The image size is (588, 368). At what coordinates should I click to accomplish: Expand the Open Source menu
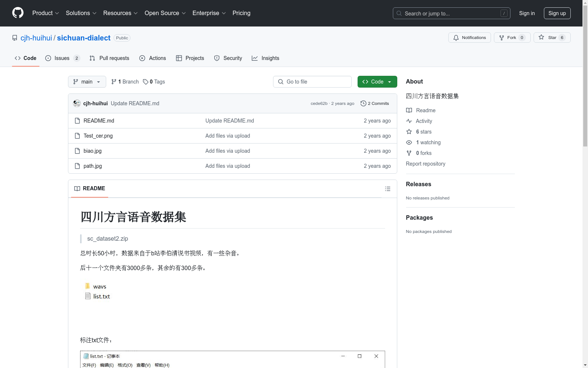click(x=165, y=13)
